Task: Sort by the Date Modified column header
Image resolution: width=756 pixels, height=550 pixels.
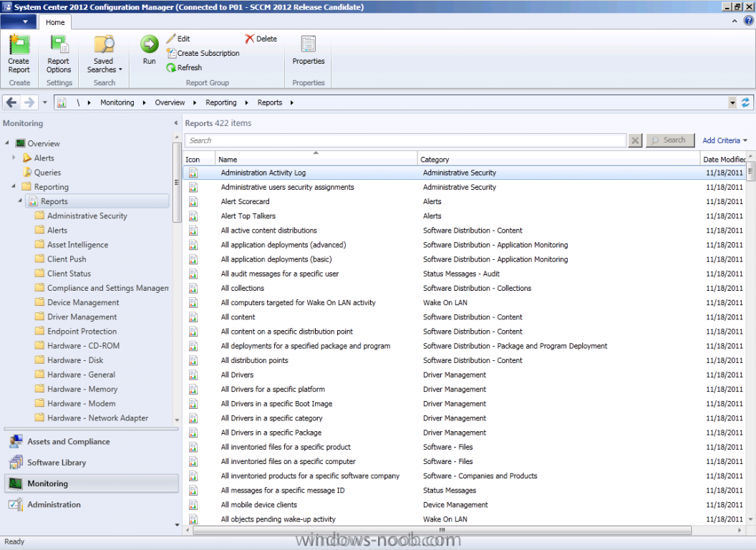Action: pos(723,159)
